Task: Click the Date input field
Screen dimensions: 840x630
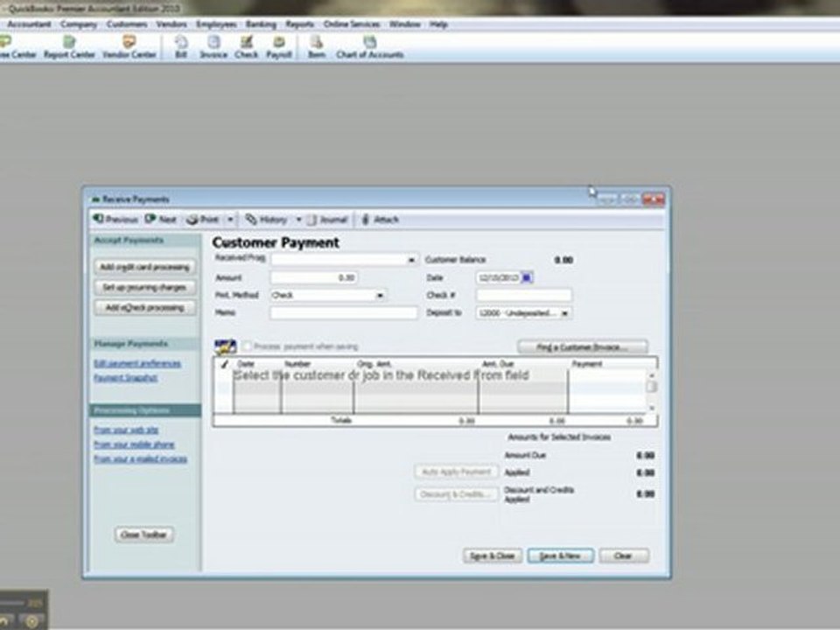Action: click(498, 277)
